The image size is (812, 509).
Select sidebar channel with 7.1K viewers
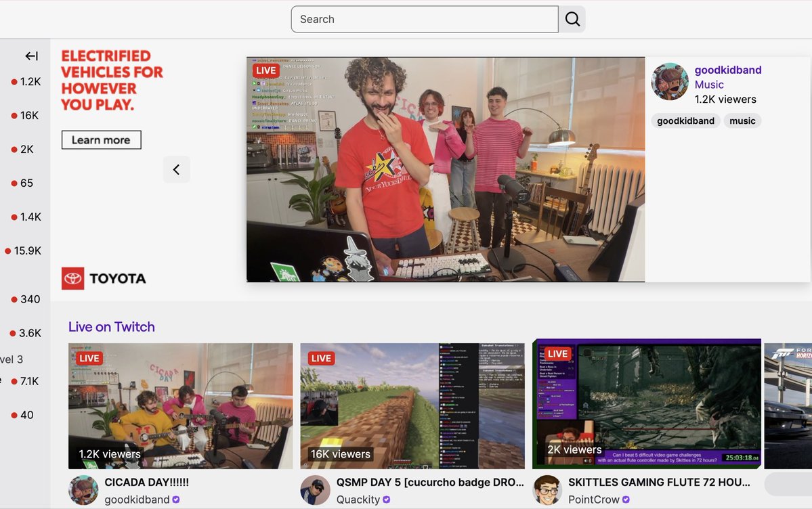25,381
